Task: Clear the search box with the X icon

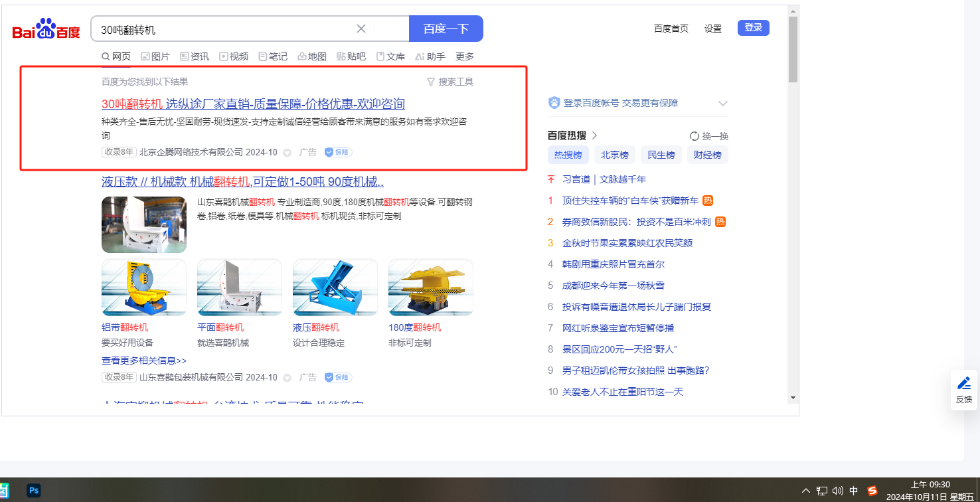Action: tap(361, 29)
